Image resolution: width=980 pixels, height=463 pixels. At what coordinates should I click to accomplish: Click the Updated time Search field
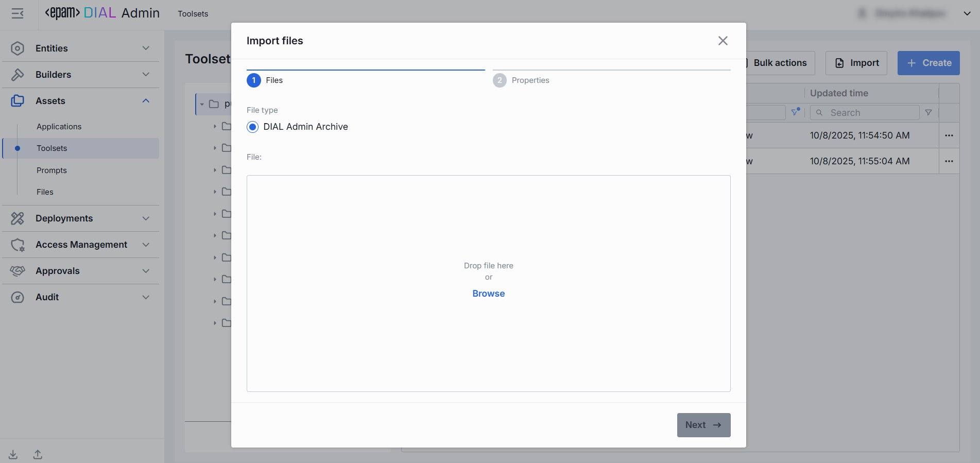870,113
